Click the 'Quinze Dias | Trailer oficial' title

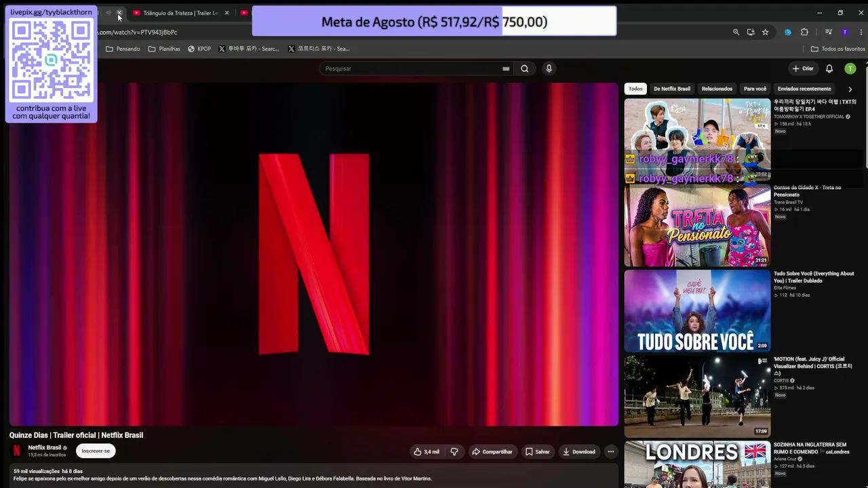(x=77, y=435)
